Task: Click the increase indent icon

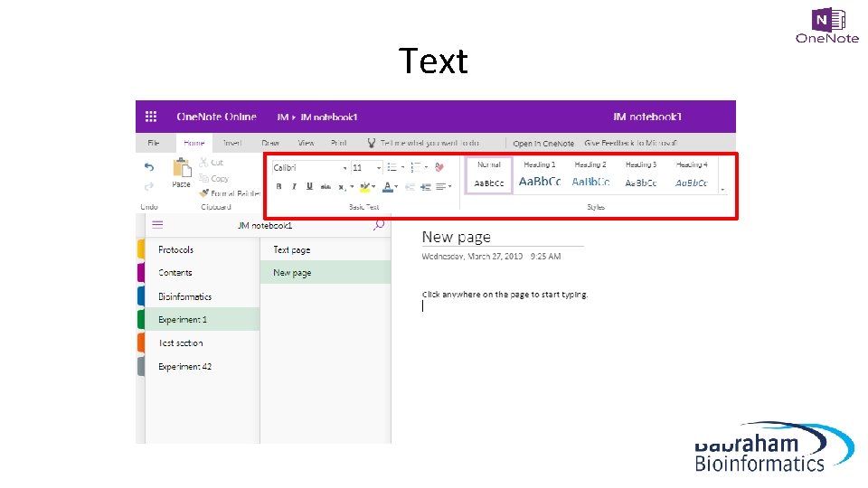Action: pyautogui.click(x=426, y=187)
